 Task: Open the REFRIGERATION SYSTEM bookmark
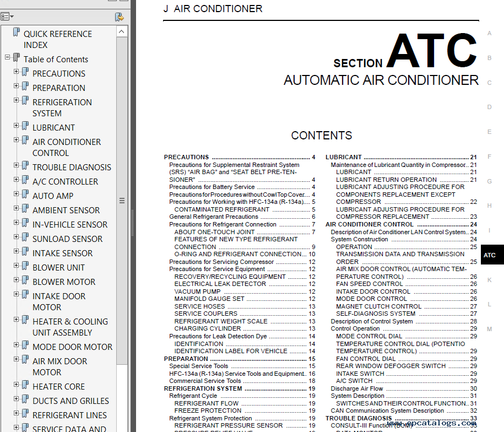pyautogui.click(x=62, y=108)
